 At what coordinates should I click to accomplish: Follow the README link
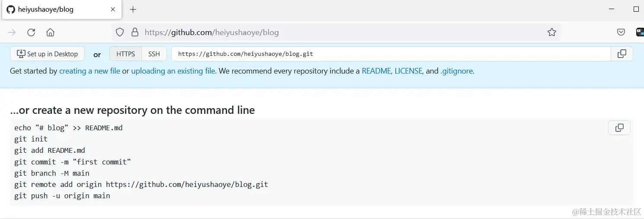[x=376, y=71]
